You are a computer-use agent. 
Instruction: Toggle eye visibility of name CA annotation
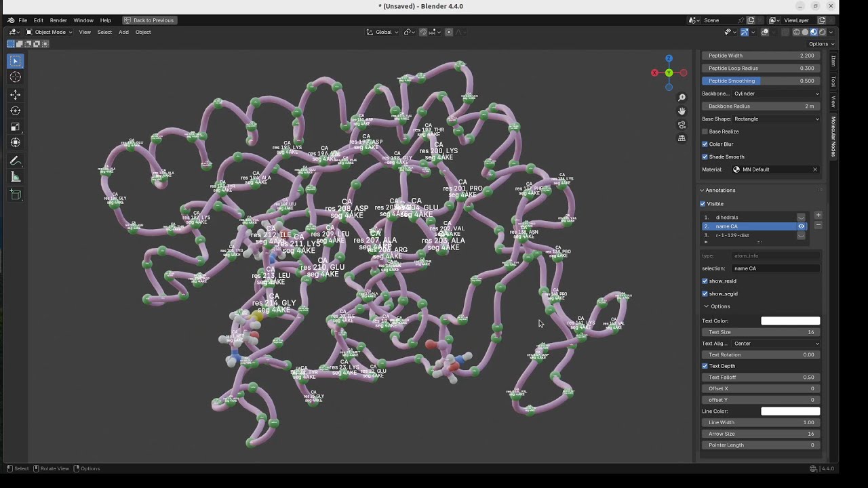(801, 226)
